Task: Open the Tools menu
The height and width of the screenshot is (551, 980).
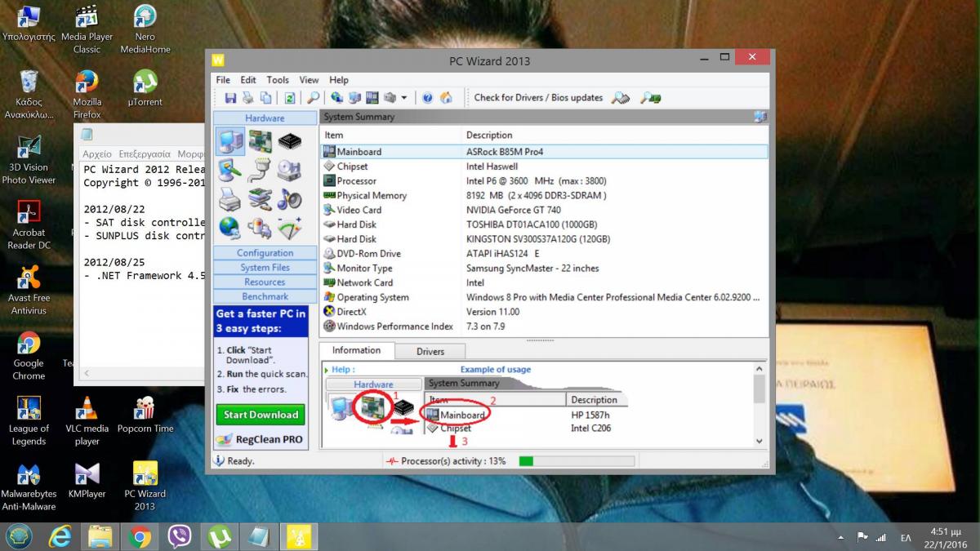Action: [278, 80]
